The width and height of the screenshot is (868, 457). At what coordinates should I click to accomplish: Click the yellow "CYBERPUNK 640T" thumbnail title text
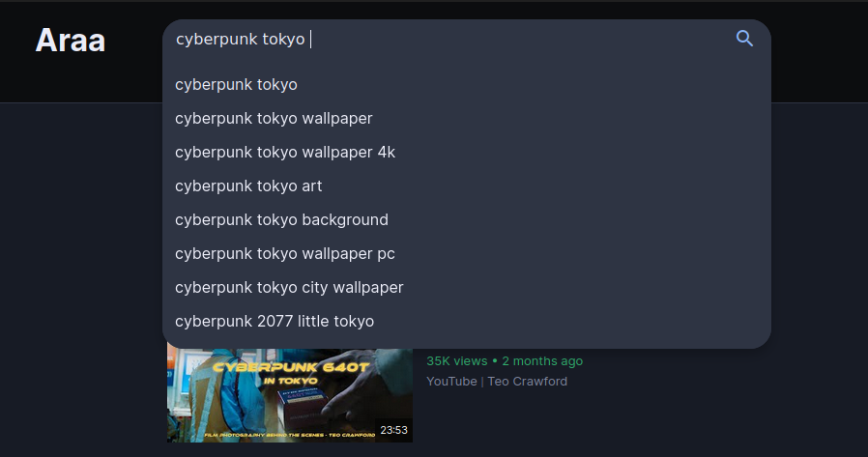[291, 367]
